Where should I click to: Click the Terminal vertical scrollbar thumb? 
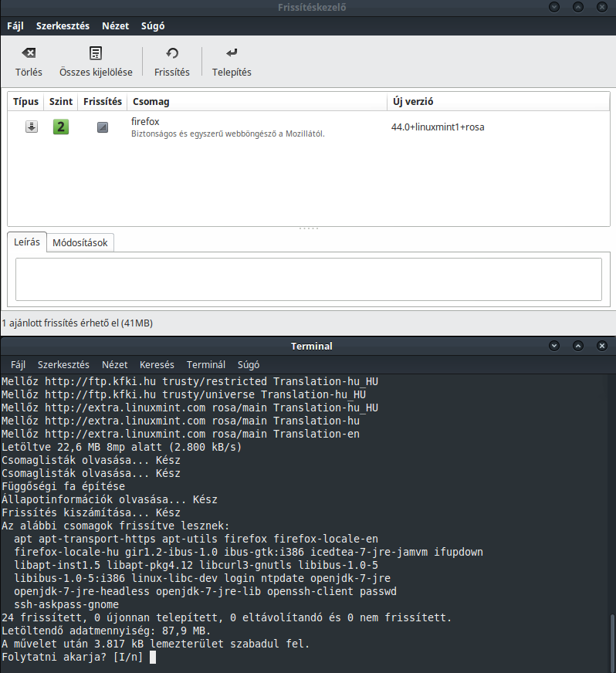[612, 643]
